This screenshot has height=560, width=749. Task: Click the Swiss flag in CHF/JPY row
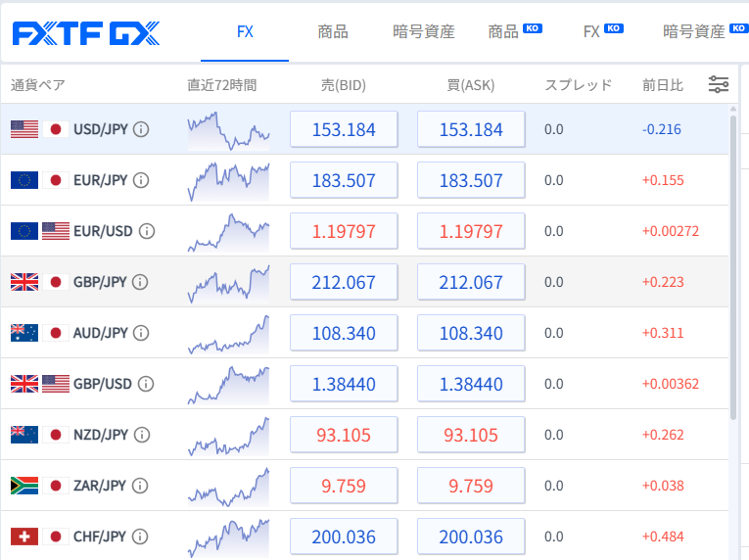[x=24, y=537]
